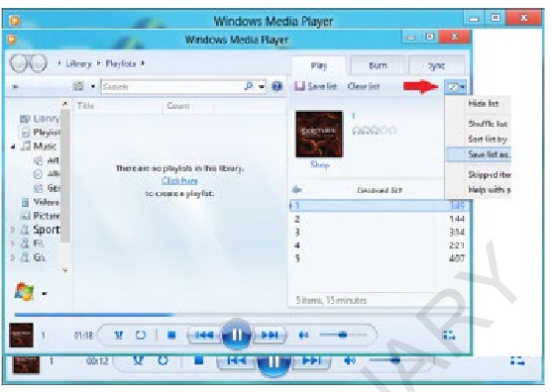The width and height of the screenshot is (551, 392).
Task: Switch to the Play tab
Action: (319, 65)
